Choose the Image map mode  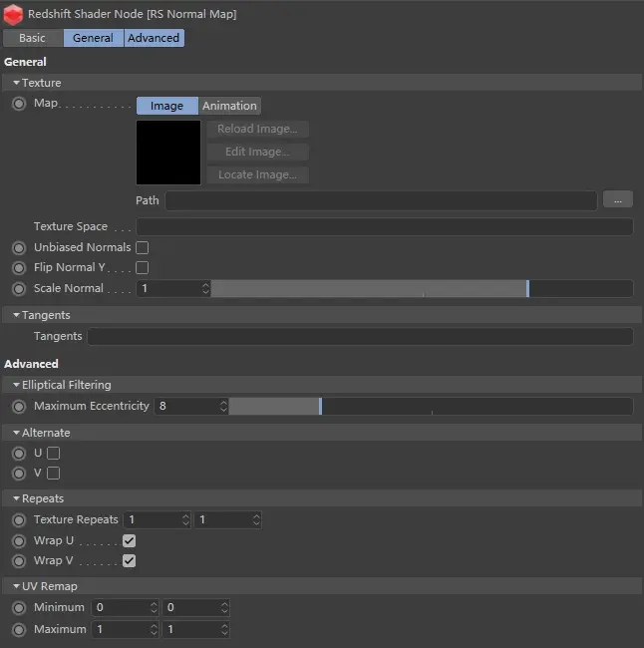167,106
